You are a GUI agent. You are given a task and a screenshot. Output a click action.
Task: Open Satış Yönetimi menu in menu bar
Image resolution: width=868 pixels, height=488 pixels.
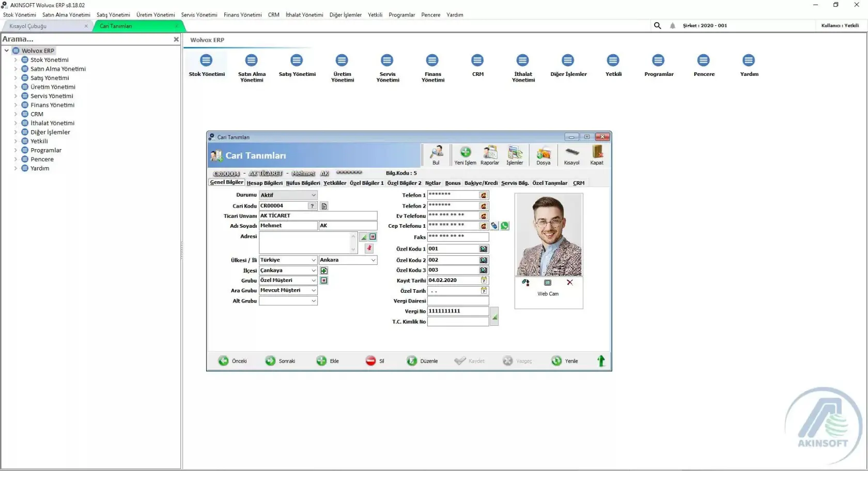[x=113, y=15]
